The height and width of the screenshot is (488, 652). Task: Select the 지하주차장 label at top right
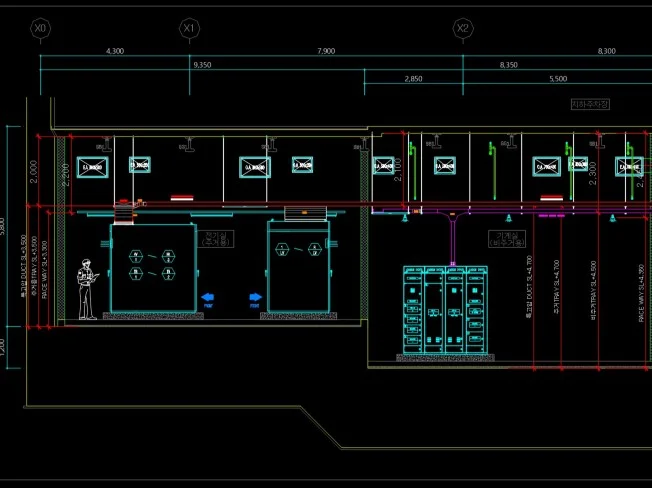pos(589,104)
